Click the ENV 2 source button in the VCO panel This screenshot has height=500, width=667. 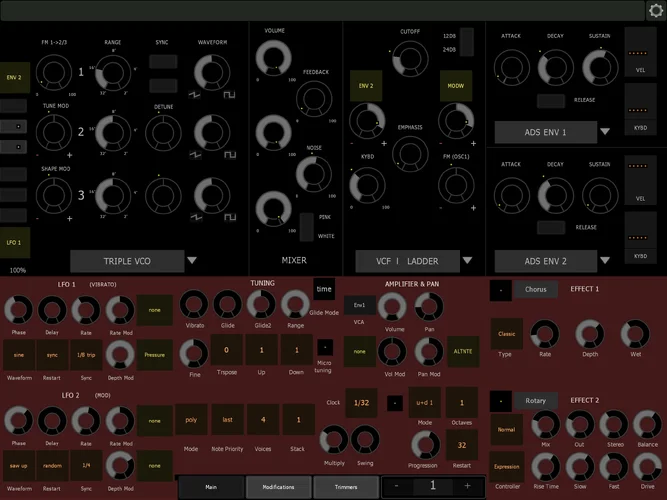coord(16,76)
